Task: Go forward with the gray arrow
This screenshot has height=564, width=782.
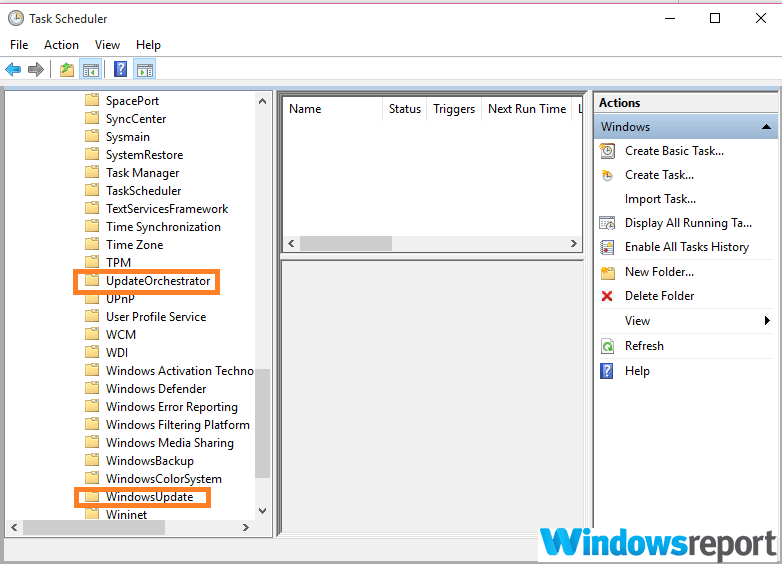Action: pyautogui.click(x=35, y=69)
